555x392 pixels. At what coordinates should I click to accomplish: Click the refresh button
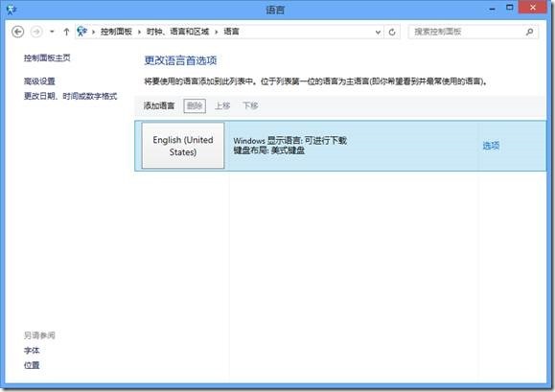tap(392, 33)
